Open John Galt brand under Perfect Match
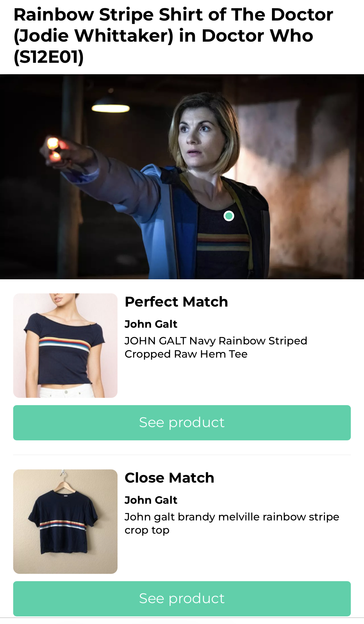 pyautogui.click(x=151, y=324)
